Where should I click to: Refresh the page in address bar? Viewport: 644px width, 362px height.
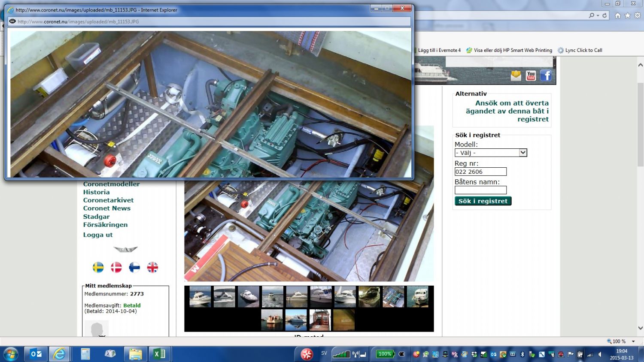coord(605,15)
